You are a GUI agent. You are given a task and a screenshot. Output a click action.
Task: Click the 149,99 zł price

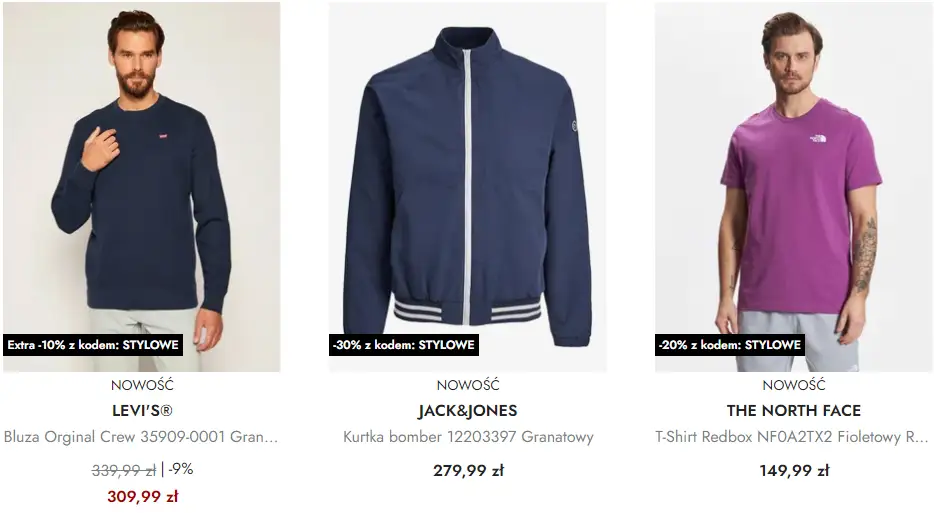(794, 471)
